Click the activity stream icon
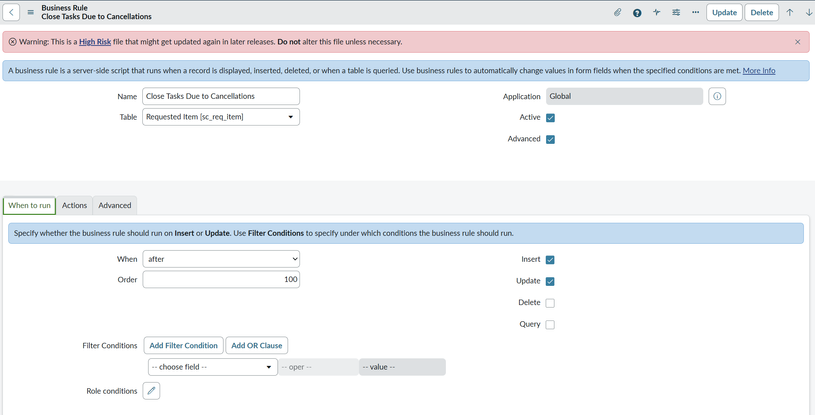The width and height of the screenshot is (815, 415). (656, 13)
